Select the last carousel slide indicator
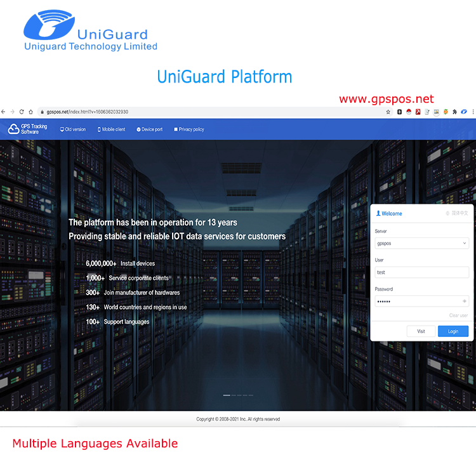This screenshot has height=476, width=476. 251,395
